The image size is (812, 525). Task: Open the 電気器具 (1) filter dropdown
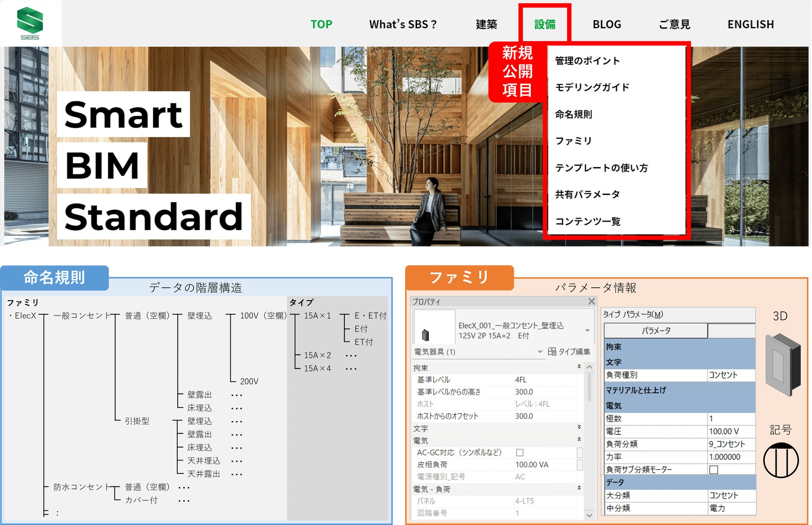(540, 352)
